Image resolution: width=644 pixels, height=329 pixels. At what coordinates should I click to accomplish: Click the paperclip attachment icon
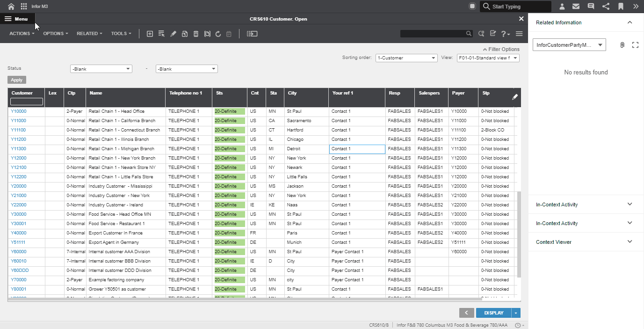622,45
